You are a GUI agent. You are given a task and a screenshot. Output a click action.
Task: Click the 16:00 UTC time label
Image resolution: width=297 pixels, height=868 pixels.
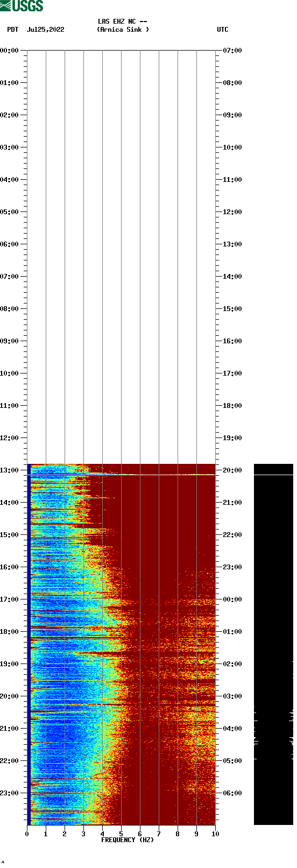(x=232, y=341)
